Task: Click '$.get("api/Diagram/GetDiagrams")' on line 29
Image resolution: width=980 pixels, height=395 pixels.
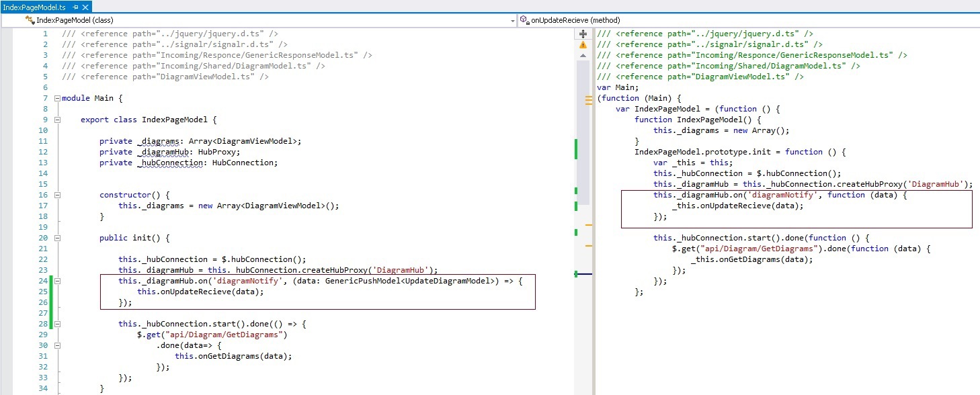Action: (212, 335)
